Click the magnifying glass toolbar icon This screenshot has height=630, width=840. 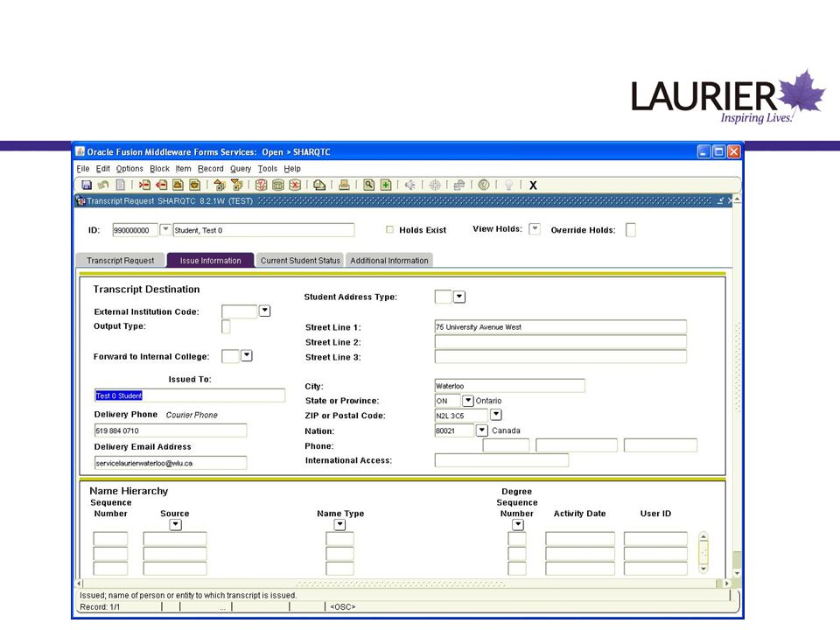368,185
